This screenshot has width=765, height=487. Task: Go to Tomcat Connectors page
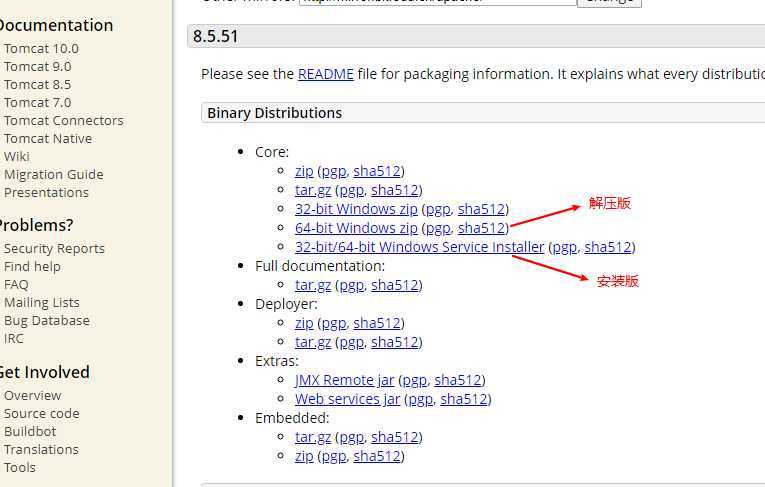pyautogui.click(x=63, y=121)
